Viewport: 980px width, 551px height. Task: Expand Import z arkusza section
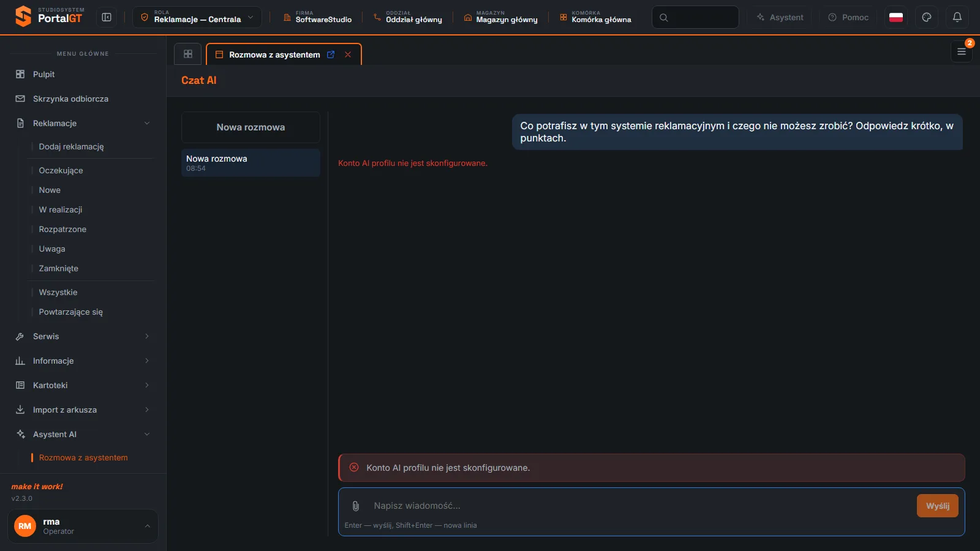click(x=83, y=410)
